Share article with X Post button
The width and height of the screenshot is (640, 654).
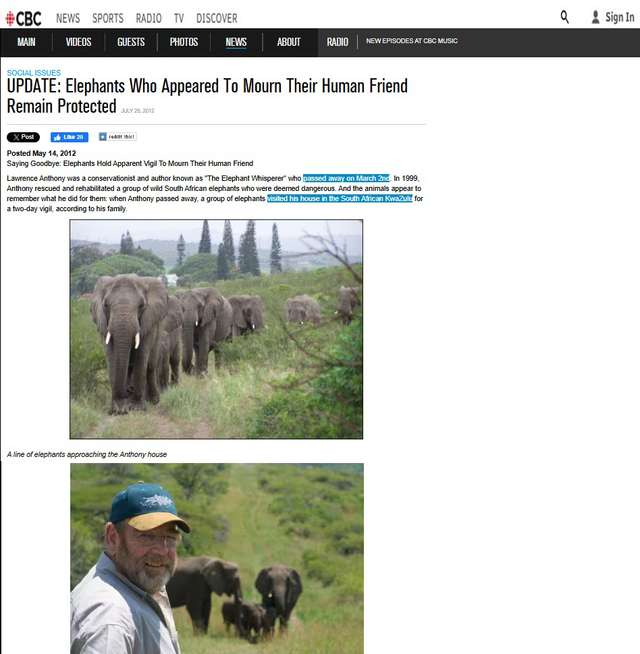click(x=23, y=137)
